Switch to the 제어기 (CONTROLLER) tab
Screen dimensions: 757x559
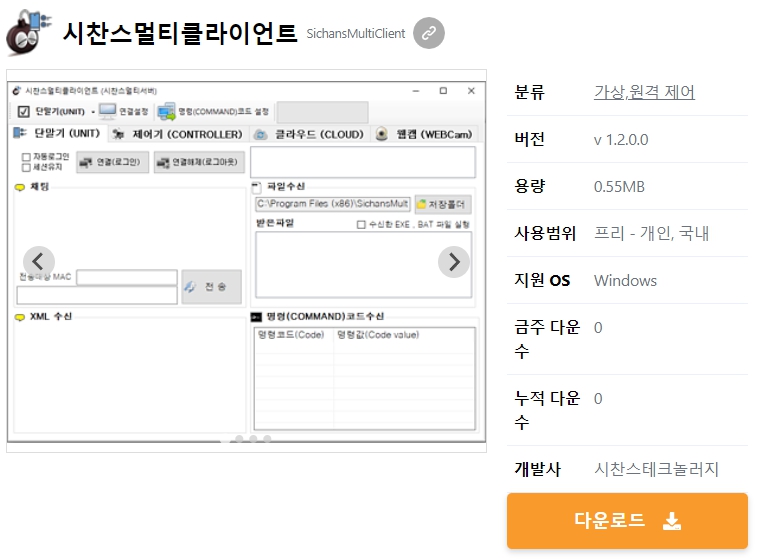click(177, 134)
